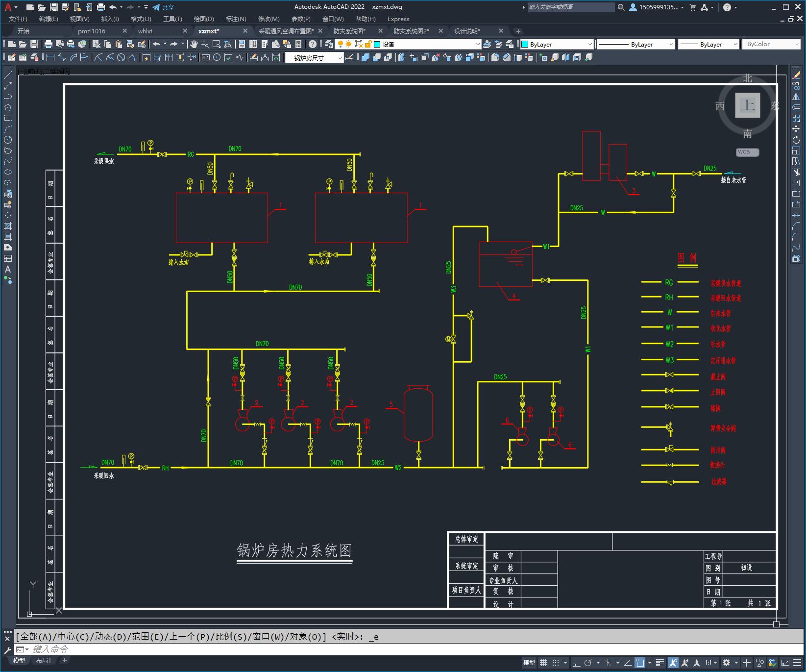This screenshot has width=806, height=672.
Task: Click the Customization menu icon in status bar
Action: [796, 663]
